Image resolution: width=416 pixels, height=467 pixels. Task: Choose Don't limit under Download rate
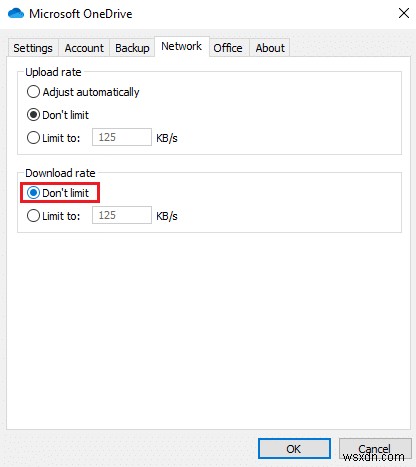[x=58, y=193]
